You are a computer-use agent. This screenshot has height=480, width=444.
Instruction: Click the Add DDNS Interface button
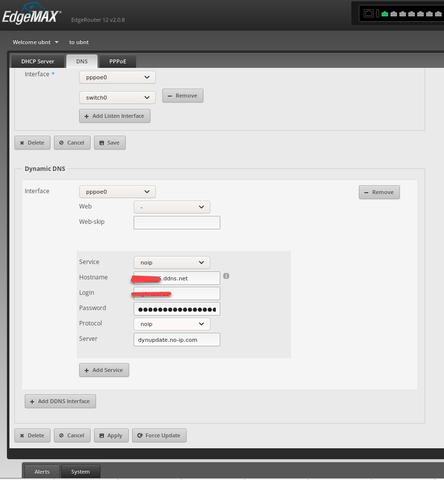(x=60, y=401)
